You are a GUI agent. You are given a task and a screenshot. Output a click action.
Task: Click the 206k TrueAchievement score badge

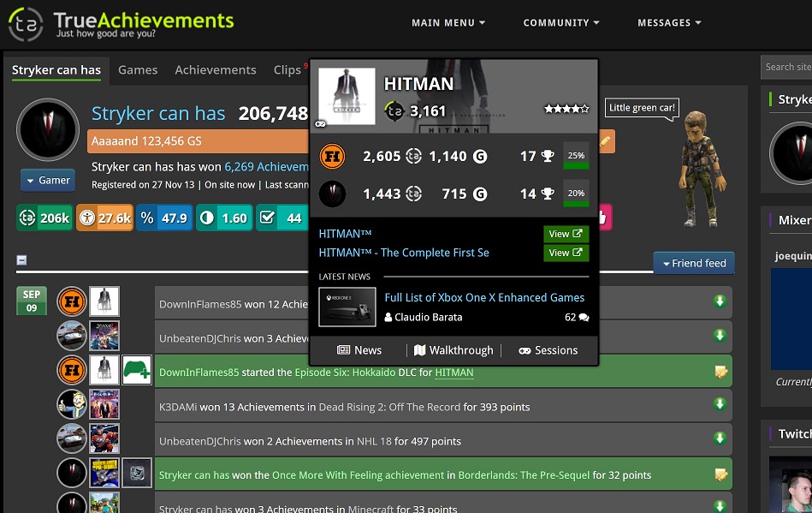click(x=44, y=218)
